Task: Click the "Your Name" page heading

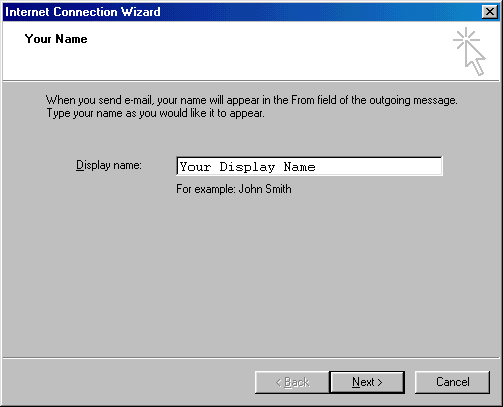Action: tap(56, 39)
